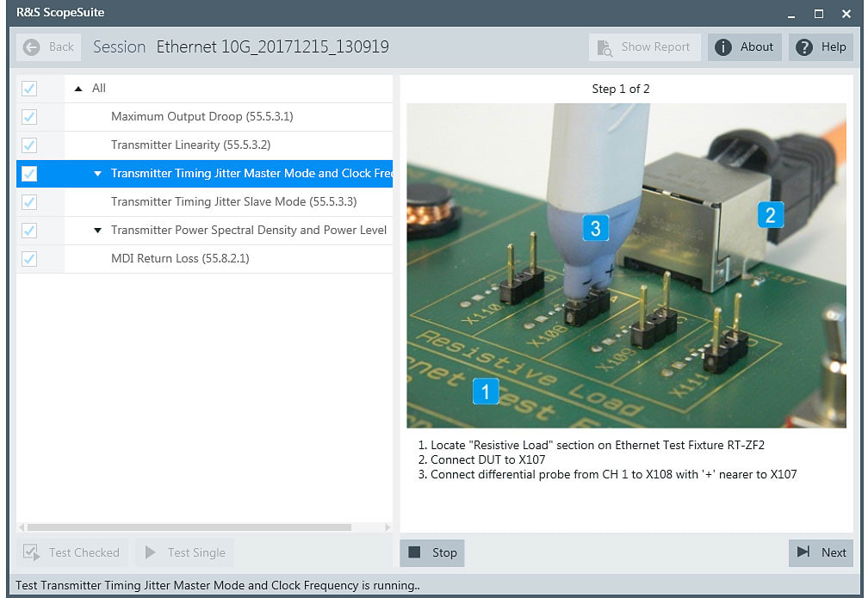Image resolution: width=868 pixels, height=598 pixels.
Task: Select Transmitter Linearity test entry
Action: [x=189, y=145]
